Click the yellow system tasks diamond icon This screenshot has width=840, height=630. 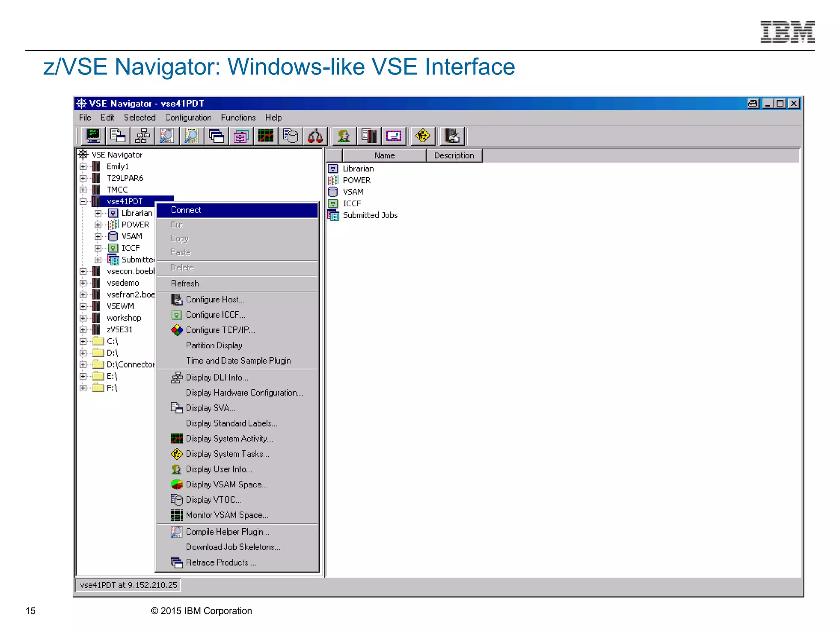pyautogui.click(x=422, y=136)
